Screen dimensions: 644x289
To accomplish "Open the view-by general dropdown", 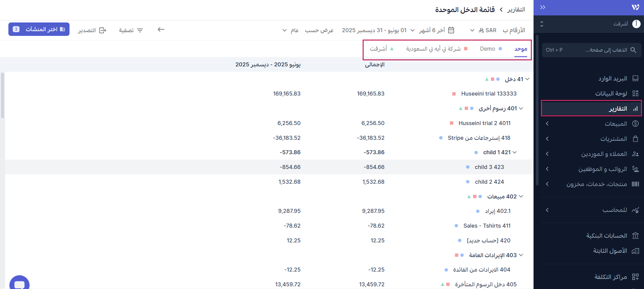I will tap(290, 30).
